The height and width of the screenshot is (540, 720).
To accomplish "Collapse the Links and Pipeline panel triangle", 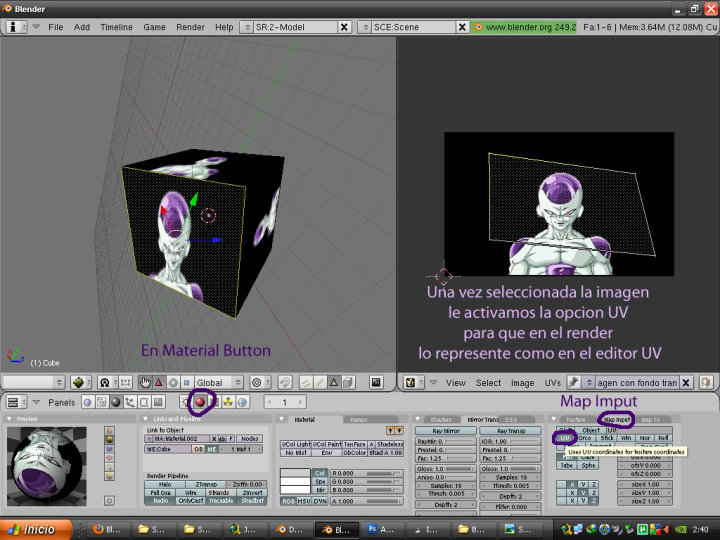I will (x=145, y=419).
